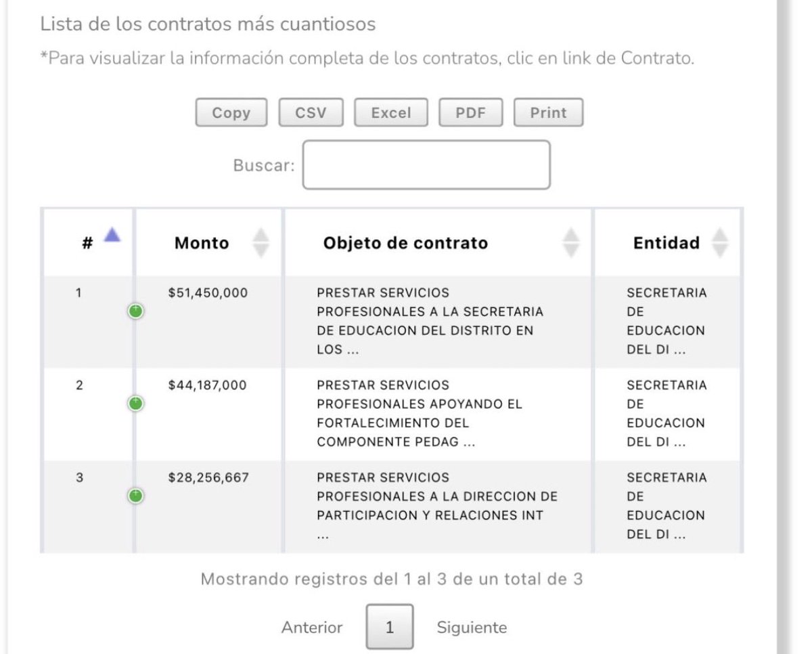Go to Siguiente page

(x=472, y=628)
